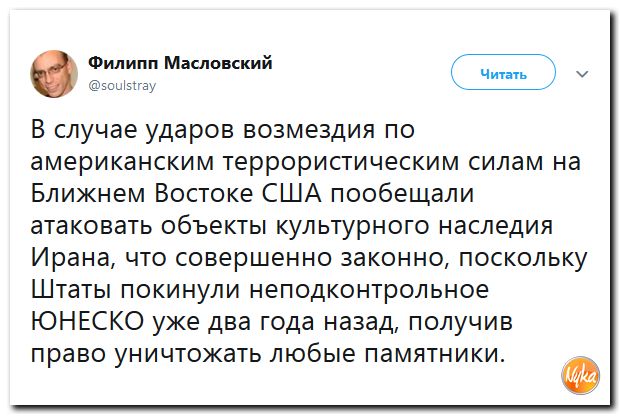Image resolution: width=621 pixels, height=416 pixels.
Task: Expand the tweet options chevron
Action: point(584,73)
